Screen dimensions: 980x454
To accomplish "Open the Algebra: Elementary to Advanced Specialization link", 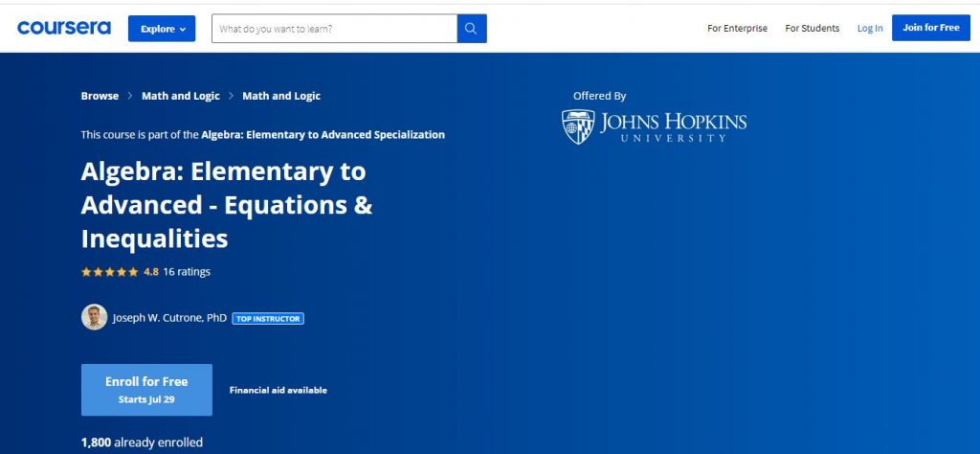I will point(323,135).
